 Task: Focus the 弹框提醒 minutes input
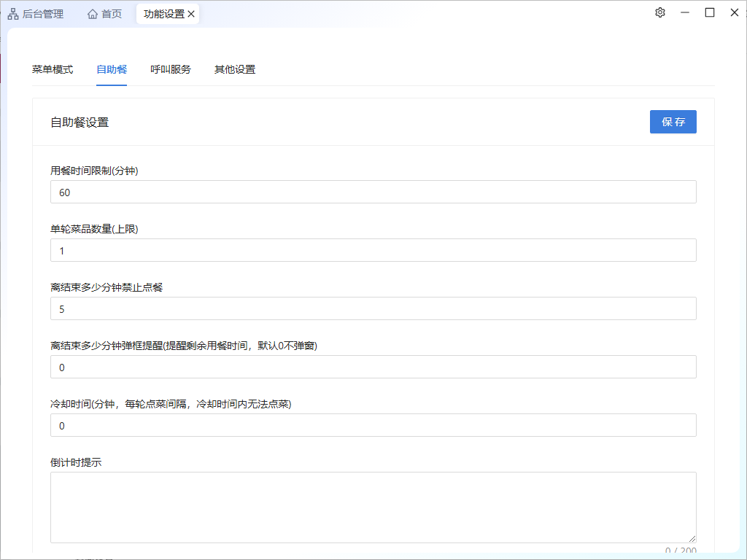373,367
